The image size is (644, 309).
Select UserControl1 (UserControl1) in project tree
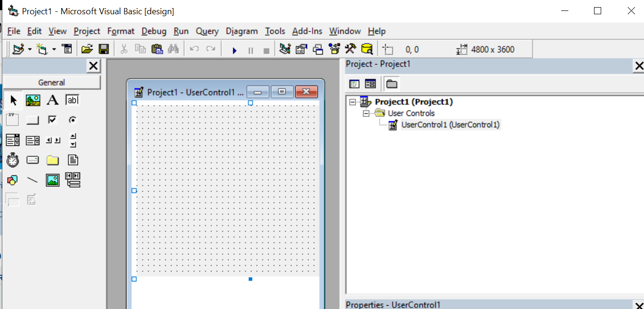click(x=451, y=125)
